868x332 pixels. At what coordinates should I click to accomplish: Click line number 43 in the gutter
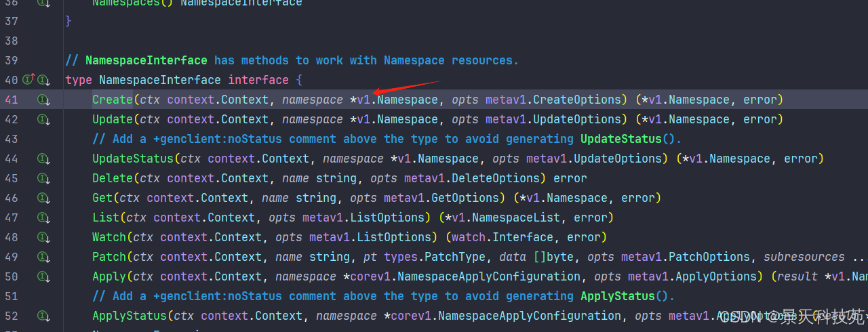12,139
